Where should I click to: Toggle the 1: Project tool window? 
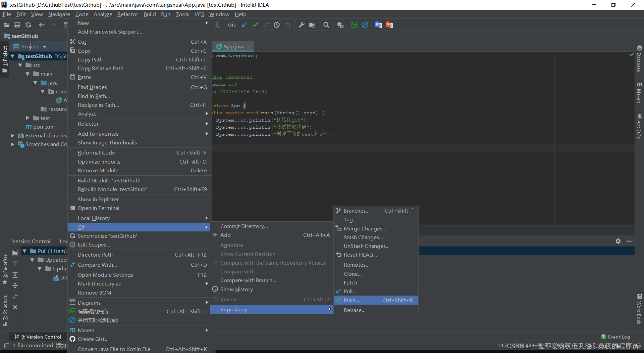pos(5,59)
